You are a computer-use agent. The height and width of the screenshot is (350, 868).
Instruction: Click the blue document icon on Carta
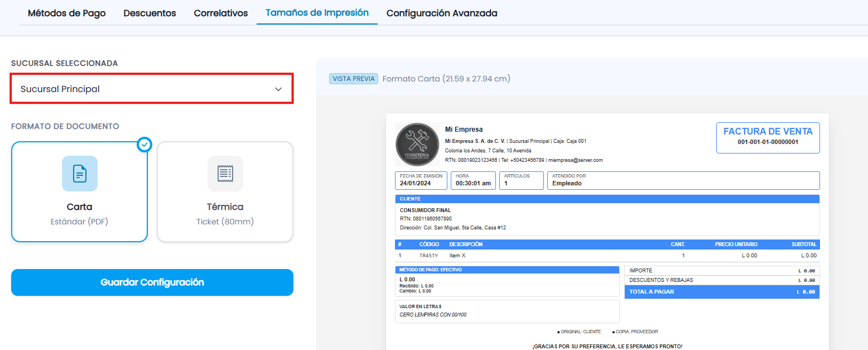80,174
